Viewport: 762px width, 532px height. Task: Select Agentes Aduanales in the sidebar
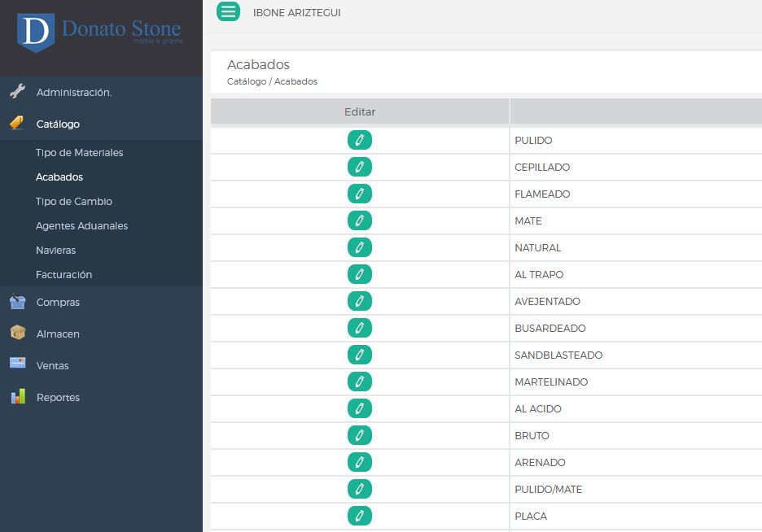pos(81,226)
